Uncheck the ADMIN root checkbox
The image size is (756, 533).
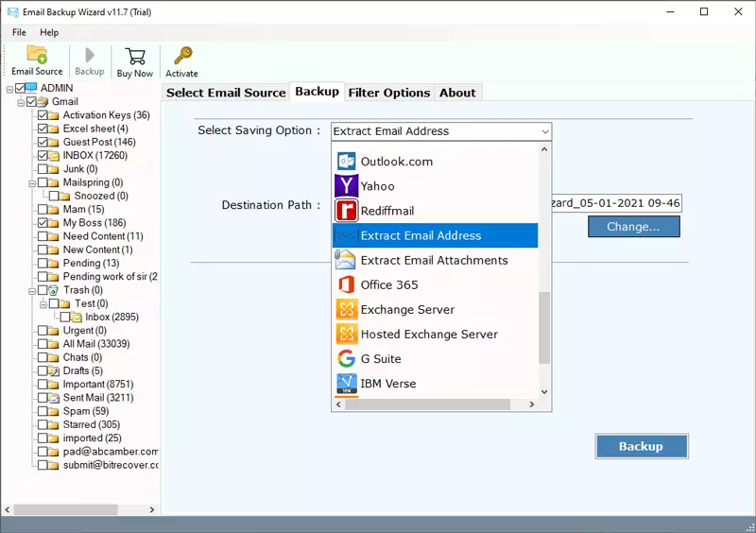[x=20, y=88]
